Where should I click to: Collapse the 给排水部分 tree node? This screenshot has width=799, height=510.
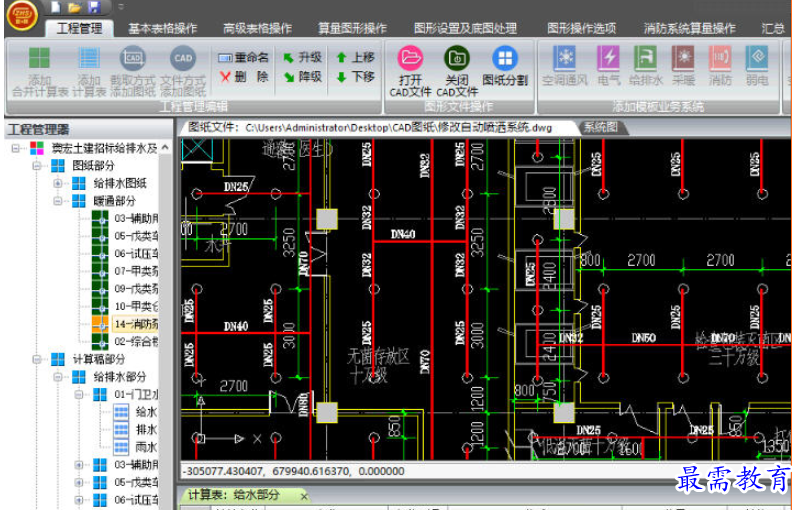click(57, 377)
